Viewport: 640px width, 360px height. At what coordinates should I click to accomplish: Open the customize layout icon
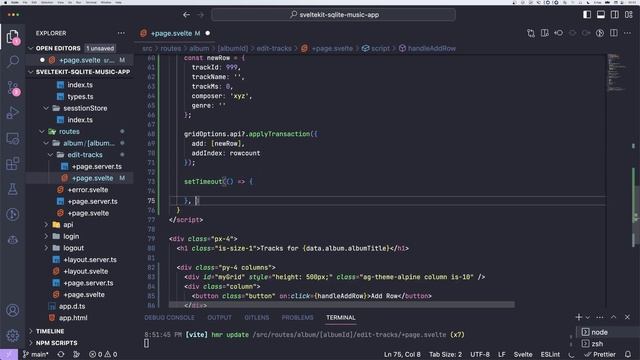(629, 15)
